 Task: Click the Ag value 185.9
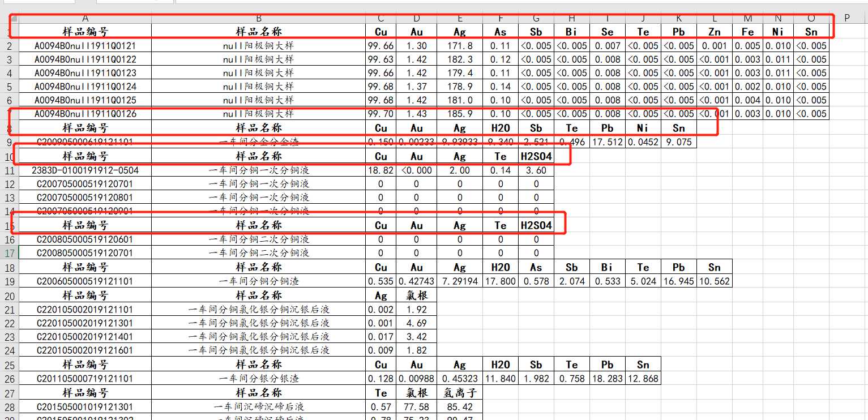(460, 114)
